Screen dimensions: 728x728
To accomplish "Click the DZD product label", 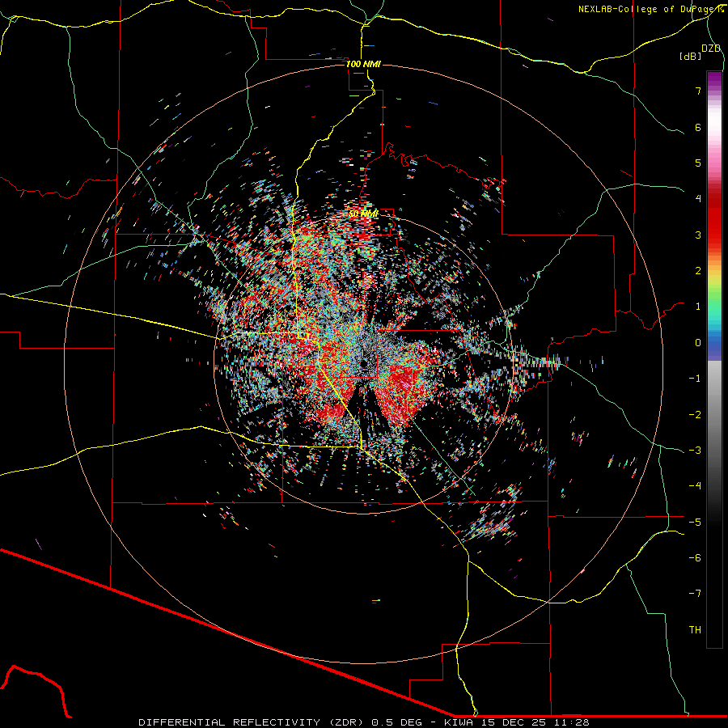I will click(711, 49).
